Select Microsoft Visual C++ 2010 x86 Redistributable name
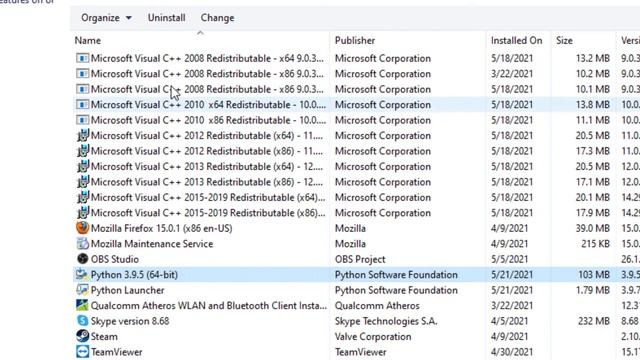Image resolution: width=640 pixels, height=360 pixels. pos(209,120)
